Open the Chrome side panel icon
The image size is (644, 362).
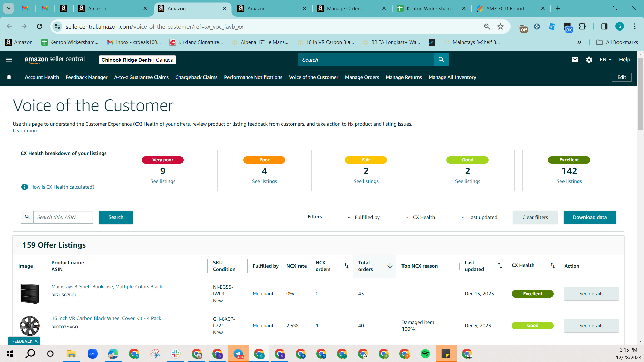click(x=604, y=26)
